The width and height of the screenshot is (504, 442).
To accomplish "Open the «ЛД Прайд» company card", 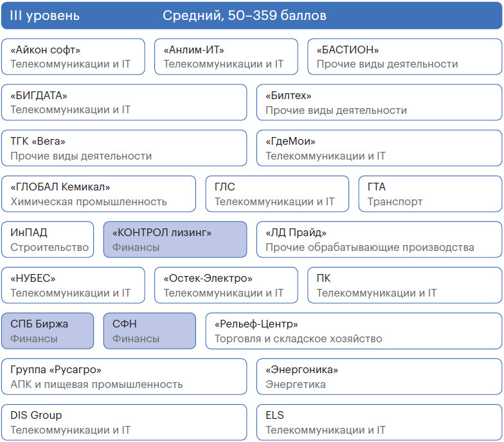I will pos(379,239).
